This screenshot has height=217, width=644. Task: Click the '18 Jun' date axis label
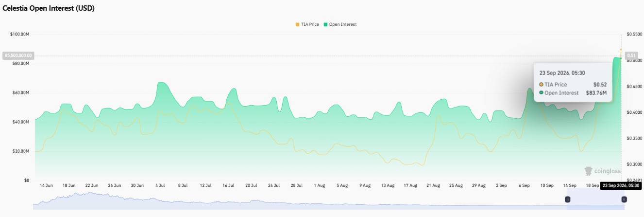[68, 185]
